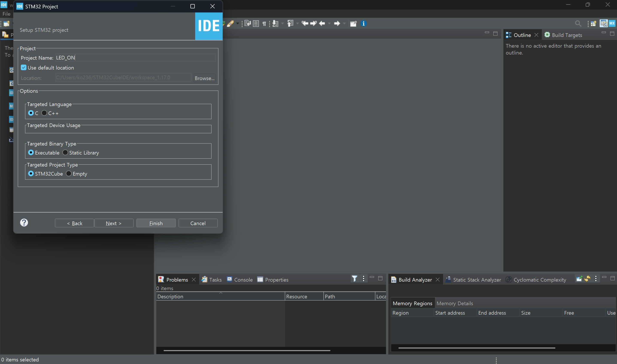The height and width of the screenshot is (364, 617).
Task: Click the help question mark in the dialog
Action: tap(24, 223)
